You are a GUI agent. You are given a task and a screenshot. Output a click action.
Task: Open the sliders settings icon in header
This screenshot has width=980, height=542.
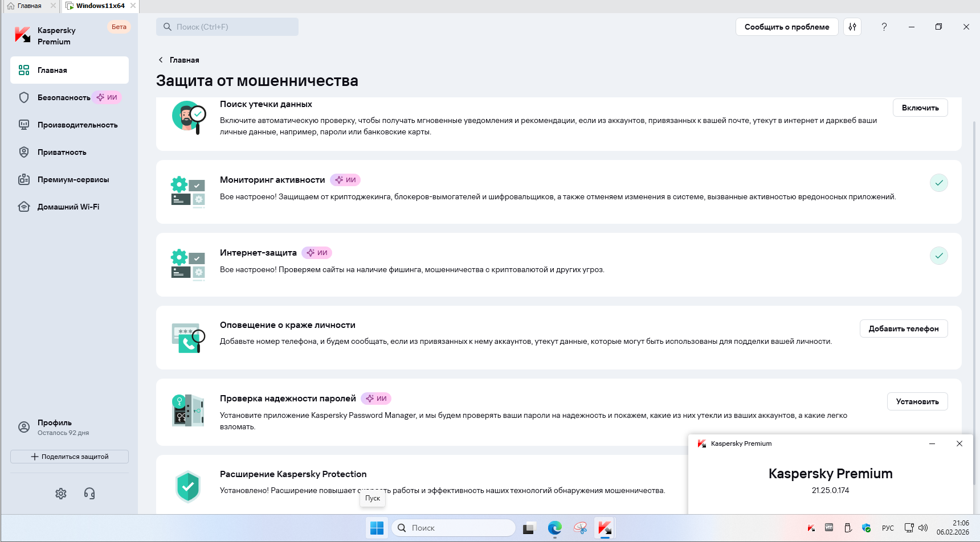[852, 27]
